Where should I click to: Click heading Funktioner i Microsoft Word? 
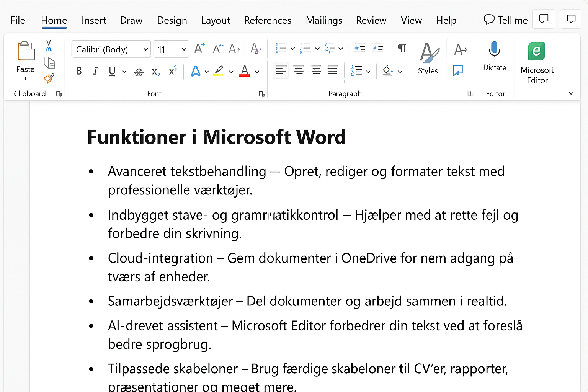[217, 137]
